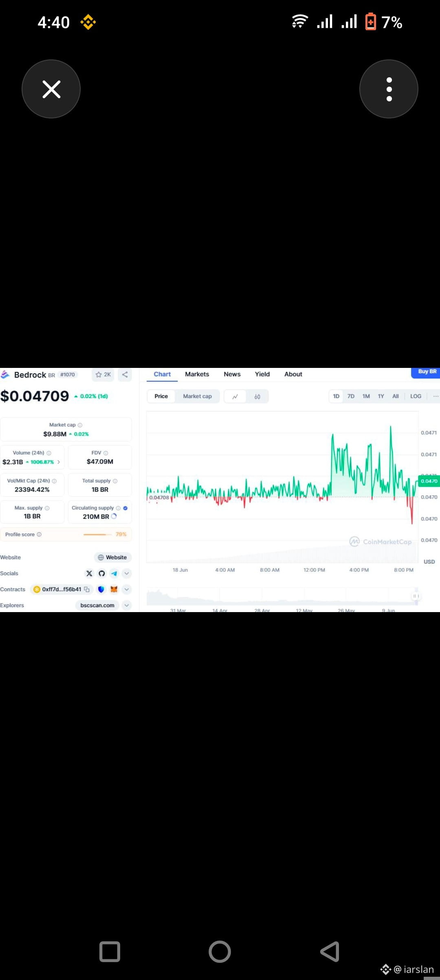Show Price chart

click(161, 396)
